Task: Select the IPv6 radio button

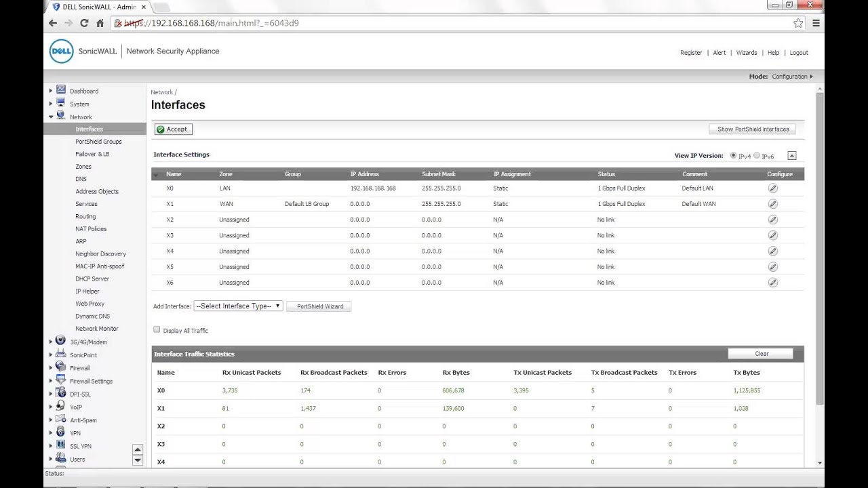Action: tap(757, 155)
